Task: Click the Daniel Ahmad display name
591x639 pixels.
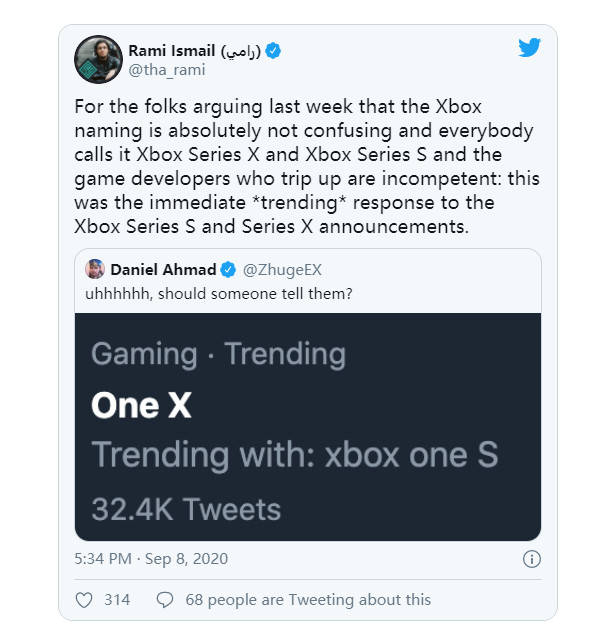Action: (x=163, y=270)
